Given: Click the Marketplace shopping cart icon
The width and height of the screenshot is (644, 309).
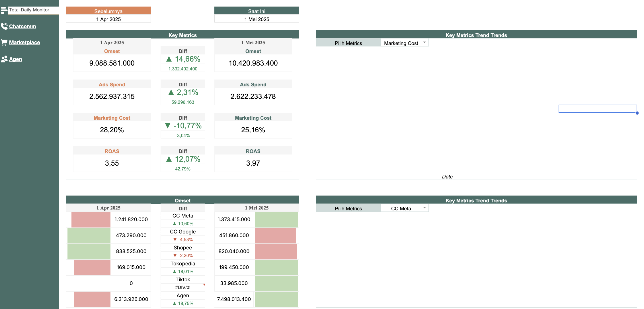Looking at the screenshot, I should [4, 42].
